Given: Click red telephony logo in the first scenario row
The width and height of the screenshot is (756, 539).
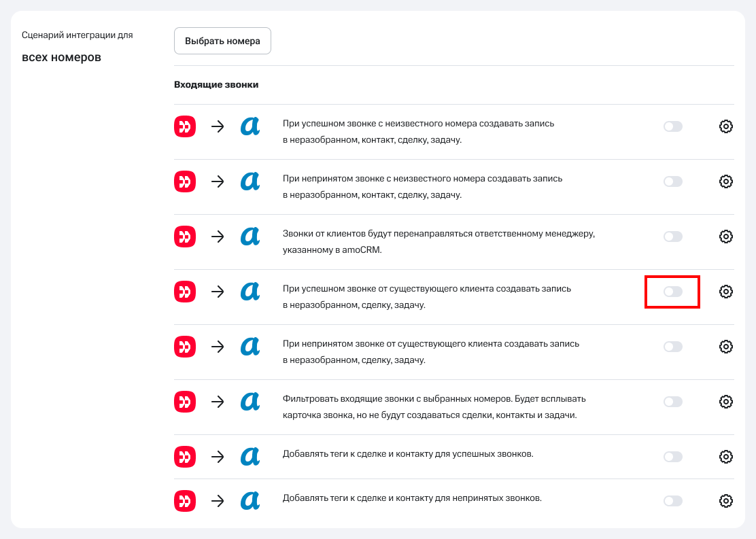Looking at the screenshot, I should point(185,126).
